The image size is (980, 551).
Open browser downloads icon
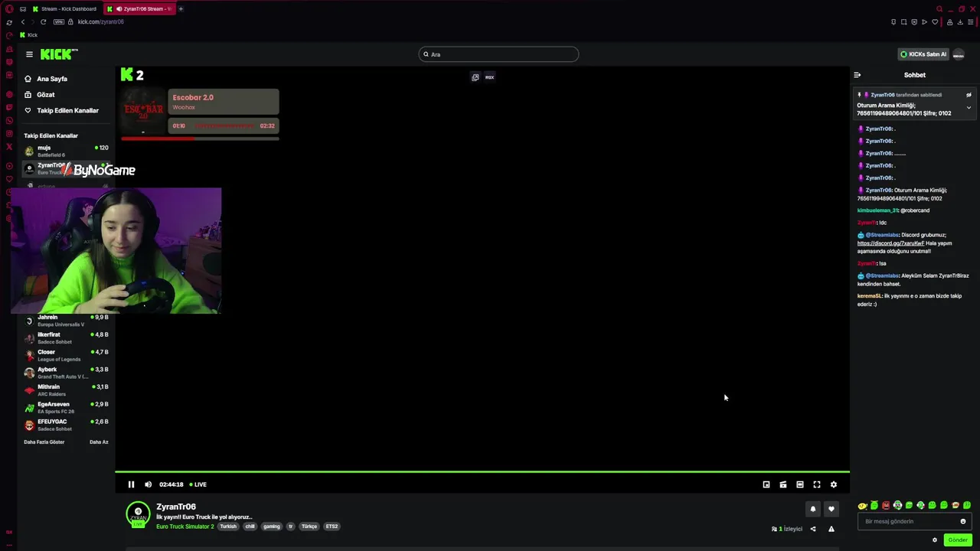[960, 22]
